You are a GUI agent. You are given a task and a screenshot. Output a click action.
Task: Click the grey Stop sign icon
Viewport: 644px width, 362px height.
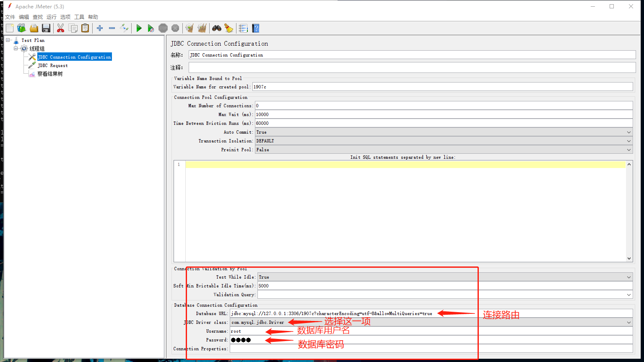tap(163, 28)
